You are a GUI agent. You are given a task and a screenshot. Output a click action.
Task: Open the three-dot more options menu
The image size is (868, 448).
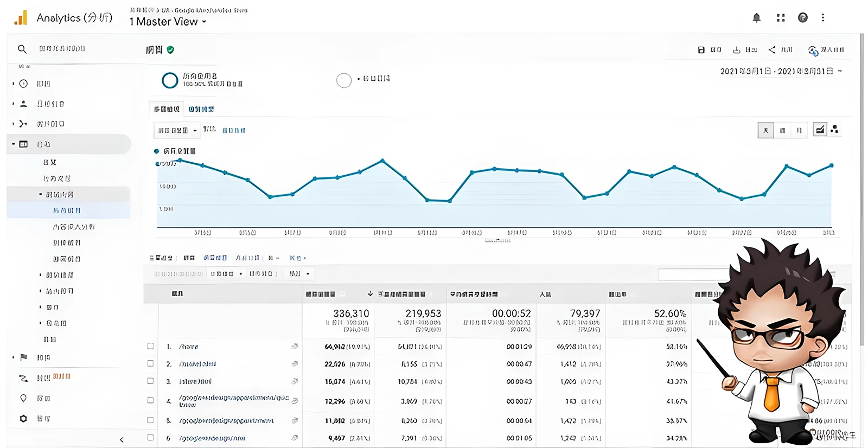[823, 18]
